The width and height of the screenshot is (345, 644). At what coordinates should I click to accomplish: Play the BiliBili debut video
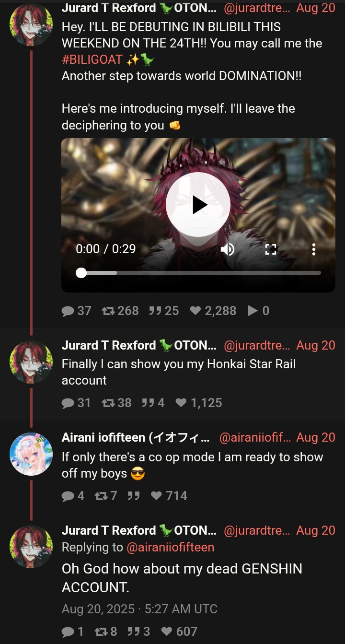pyautogui.click(x=198, y=205)
